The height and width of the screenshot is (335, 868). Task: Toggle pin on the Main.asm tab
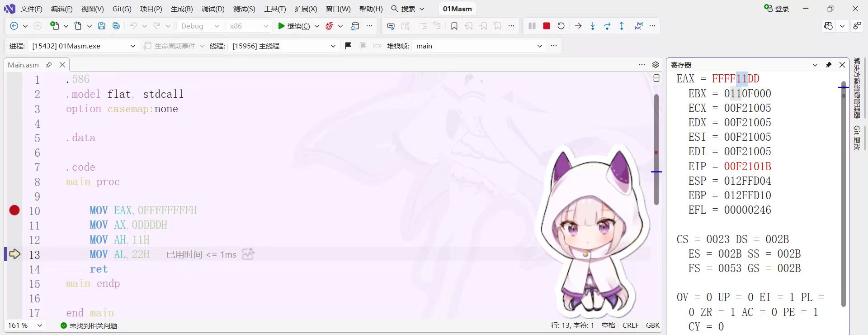pyautogui.click(x=49, y=65)
